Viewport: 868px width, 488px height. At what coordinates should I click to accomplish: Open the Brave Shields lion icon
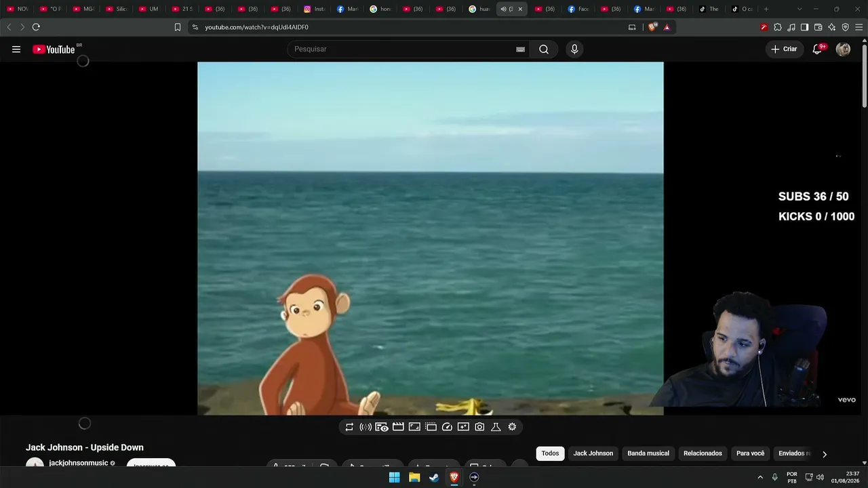(653, 27)
